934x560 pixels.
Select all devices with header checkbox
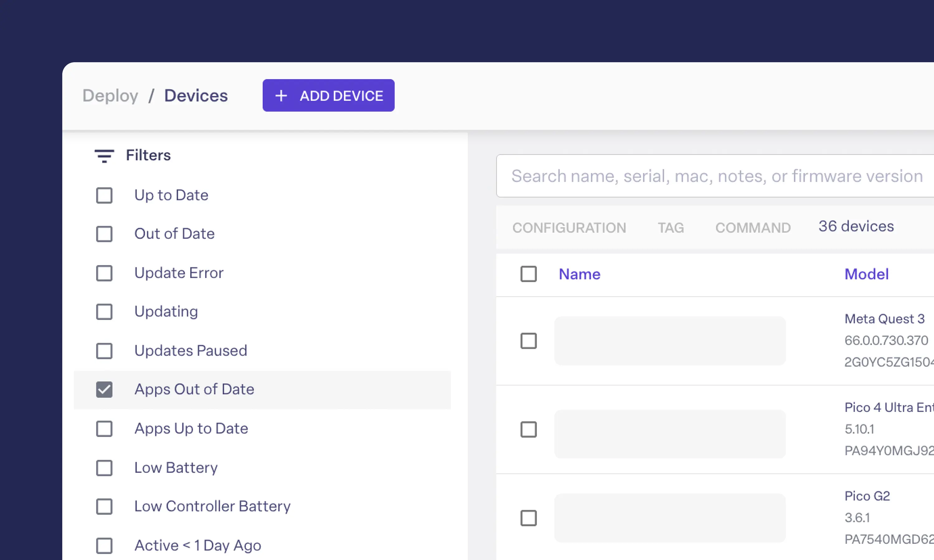(529, 274)
